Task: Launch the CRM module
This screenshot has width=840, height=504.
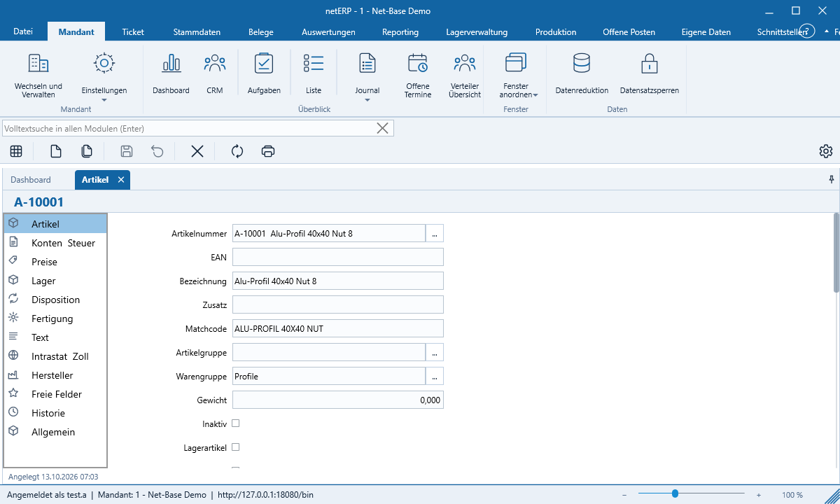Action: tap(215, 73)
